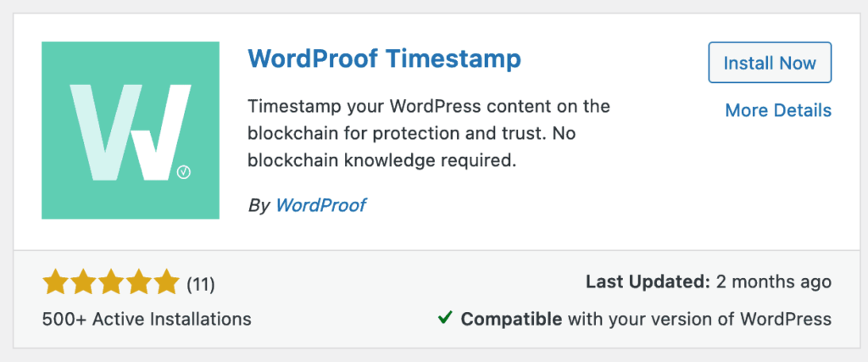
Task: Click the (11) ratings count
Action: tap(201, 282)
